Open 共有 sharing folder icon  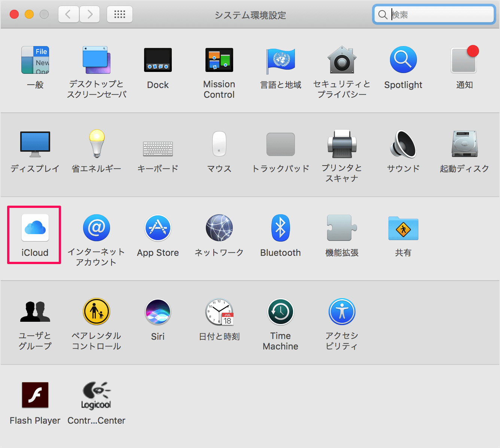click(403, 228)
